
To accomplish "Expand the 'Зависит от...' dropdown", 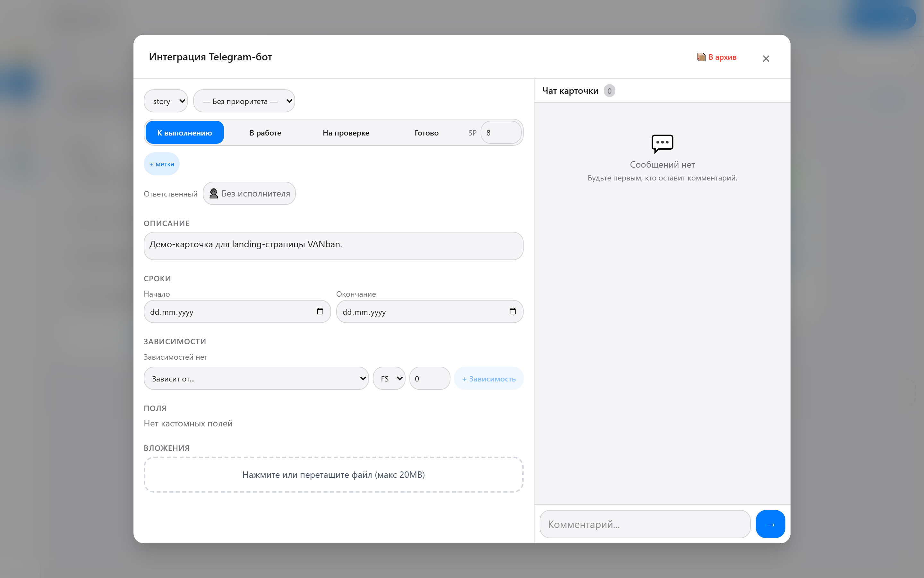I will coord(256,379).
